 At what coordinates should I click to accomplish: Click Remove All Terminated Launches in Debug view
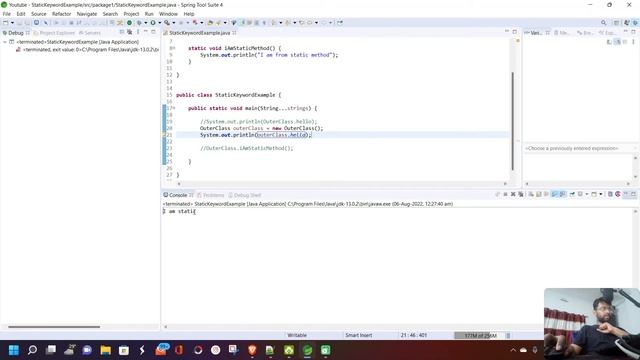pos(129,32)
